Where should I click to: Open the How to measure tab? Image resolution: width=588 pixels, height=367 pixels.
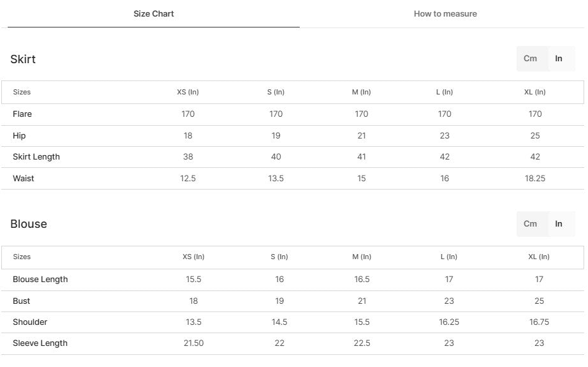pyautogui.click(x=445, y=13)
